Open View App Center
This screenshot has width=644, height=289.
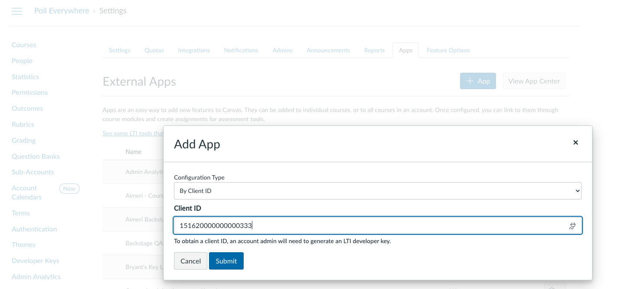click(x=534, y=81)
